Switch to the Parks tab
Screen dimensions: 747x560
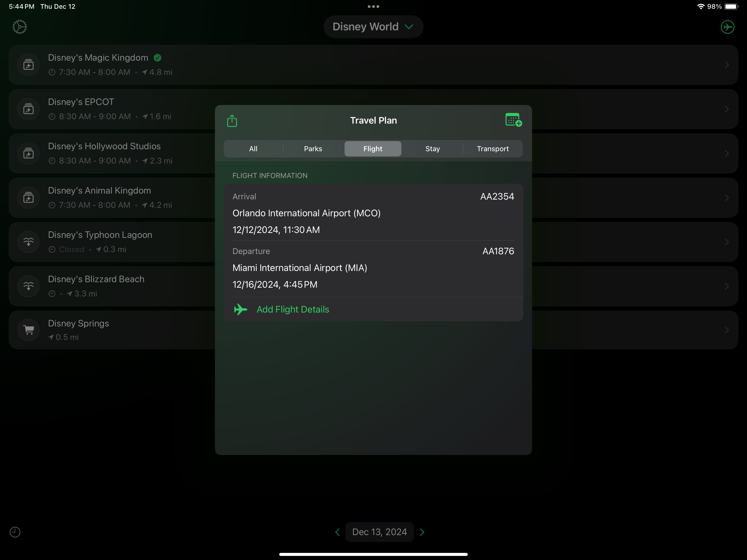tap(313, 148)
